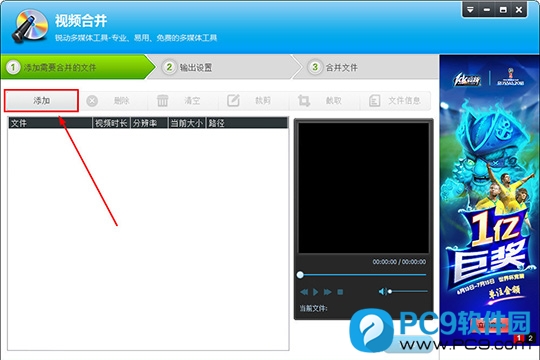Click the 添加 add file button
Image resolution: width=540 pixels, height=360 pixels.
pyautogui.click(x=41, y=101)
